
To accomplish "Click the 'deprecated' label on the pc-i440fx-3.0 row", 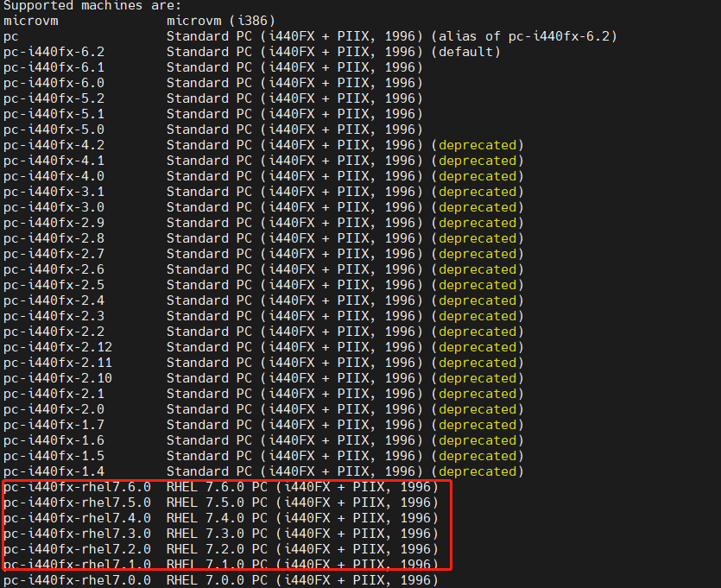I will [x=478, y=207].
